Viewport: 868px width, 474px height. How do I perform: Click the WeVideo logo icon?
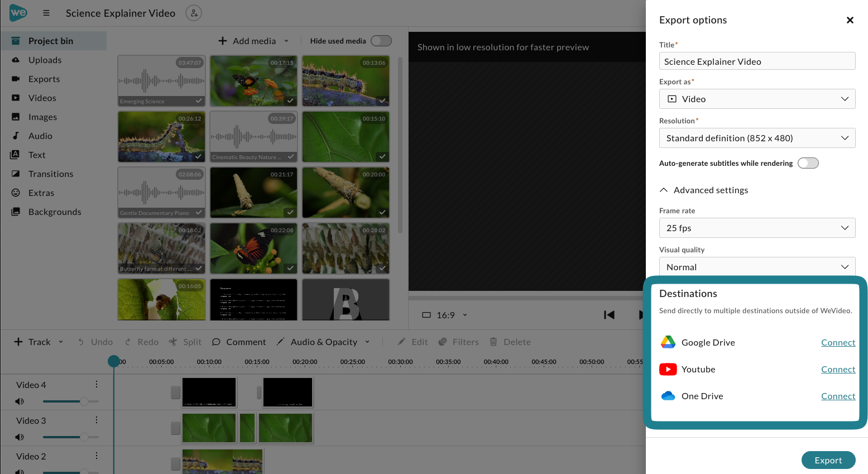click(18, 12)
